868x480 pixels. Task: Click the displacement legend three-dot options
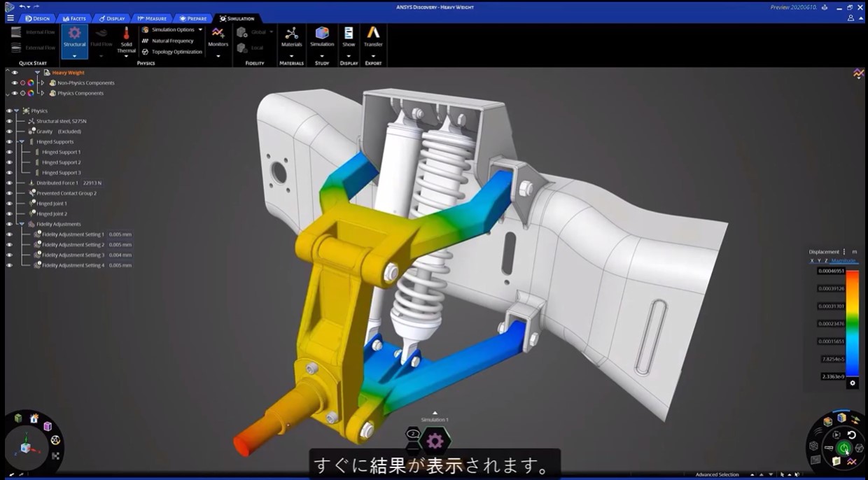point(844,252)
